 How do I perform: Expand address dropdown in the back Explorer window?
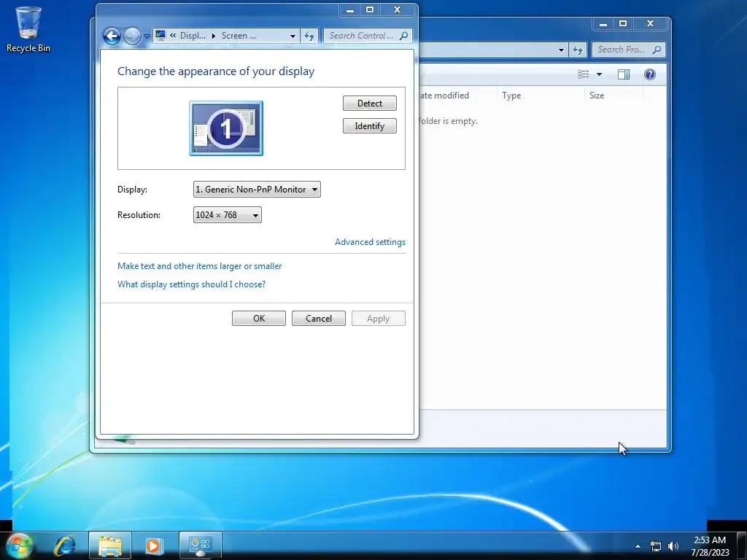tap(561, 50)
